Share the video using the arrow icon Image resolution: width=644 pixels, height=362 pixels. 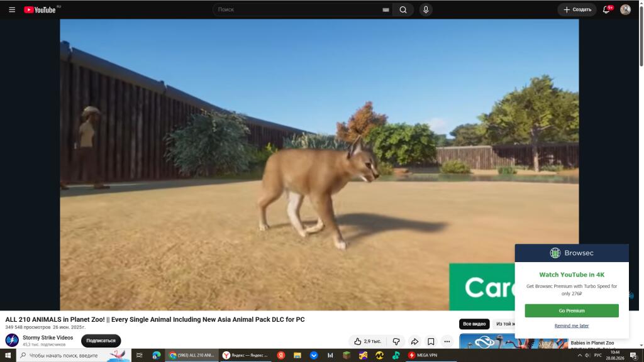[415, 341]
